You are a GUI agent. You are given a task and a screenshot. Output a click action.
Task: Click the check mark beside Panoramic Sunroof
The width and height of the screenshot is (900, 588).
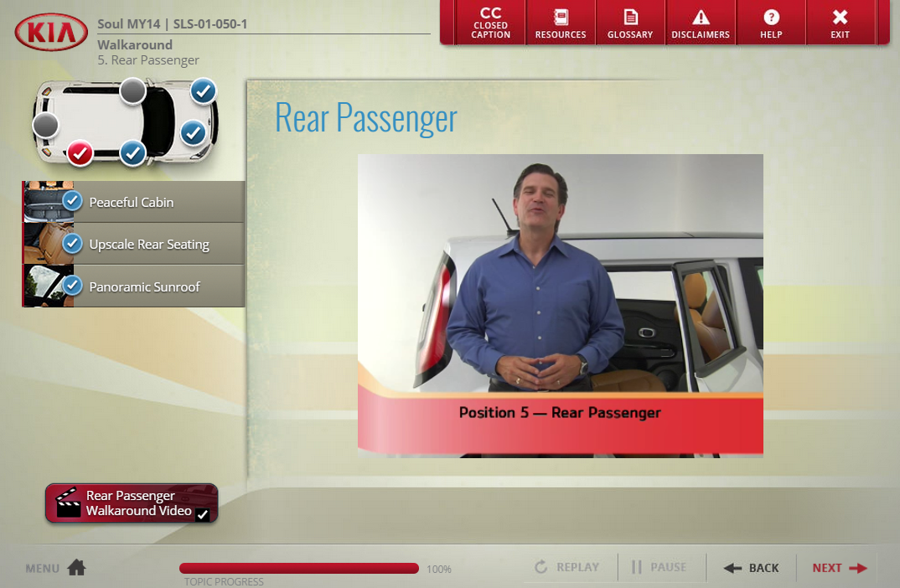point(72,285)
